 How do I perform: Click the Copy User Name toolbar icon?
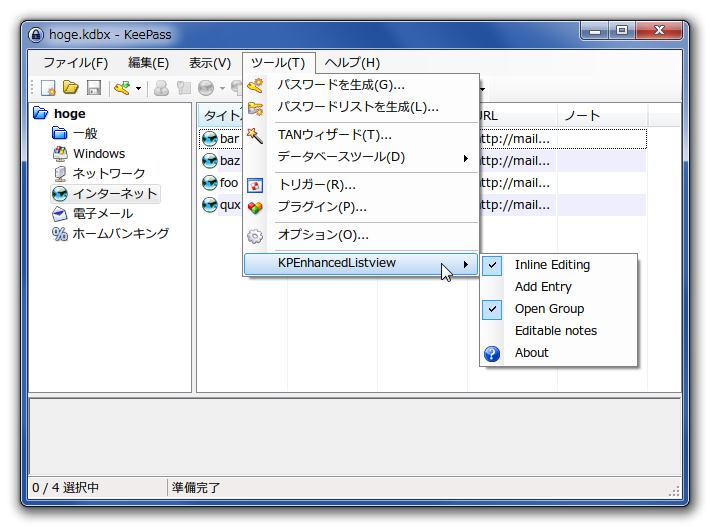(161, 88)
